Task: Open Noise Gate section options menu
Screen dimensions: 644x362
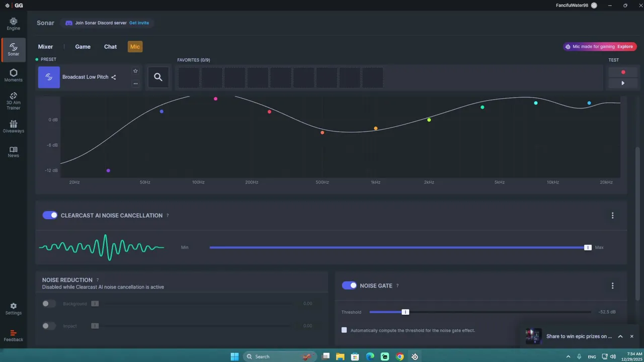Action: tap(612, 286)
